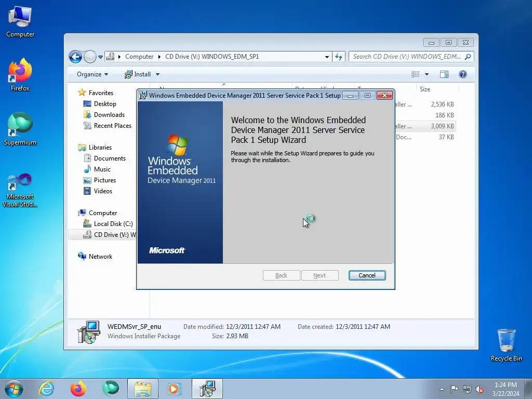Click the muted volume icon in the tray
Screen dimensions: 532x399
click(x=480, y=389)
